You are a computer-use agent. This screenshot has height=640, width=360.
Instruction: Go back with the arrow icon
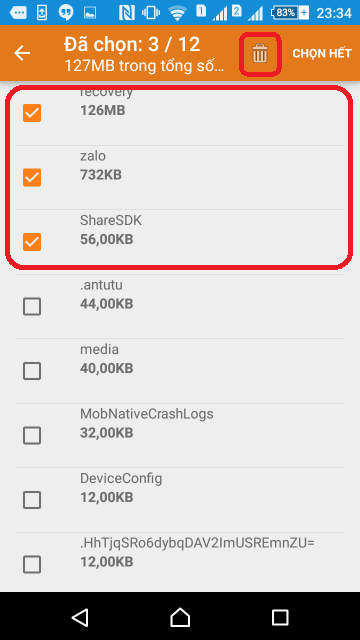pos(22,53)
